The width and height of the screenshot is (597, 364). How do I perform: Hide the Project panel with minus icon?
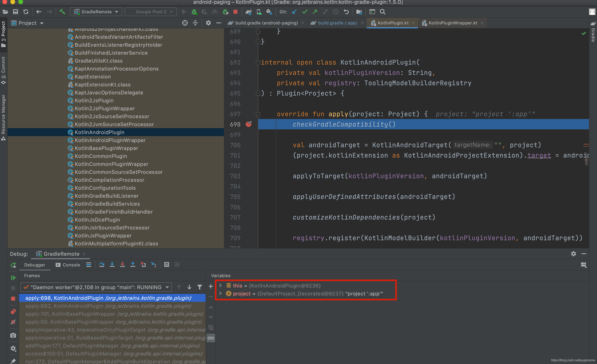coord(219,23)
